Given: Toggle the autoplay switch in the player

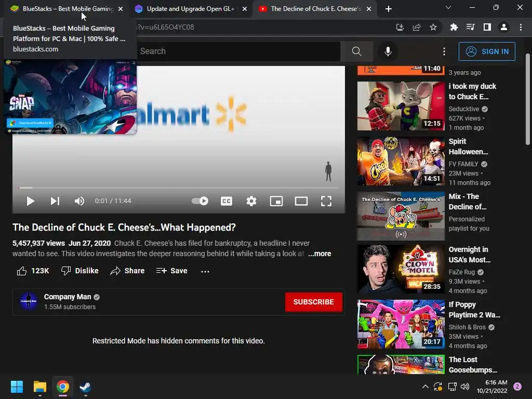Looking at the screenshot, I should 200,201.
